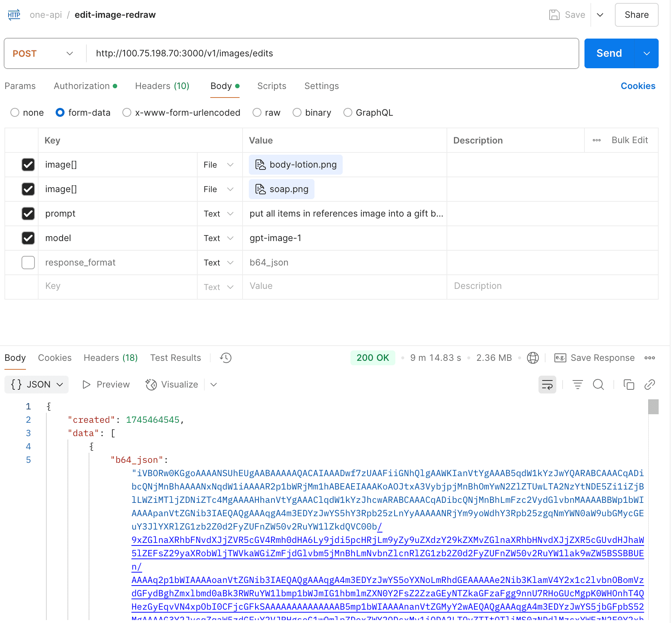672x623 pixels.
Task: Open the response more options ellipsis
Action: click(x=649, y=358)
